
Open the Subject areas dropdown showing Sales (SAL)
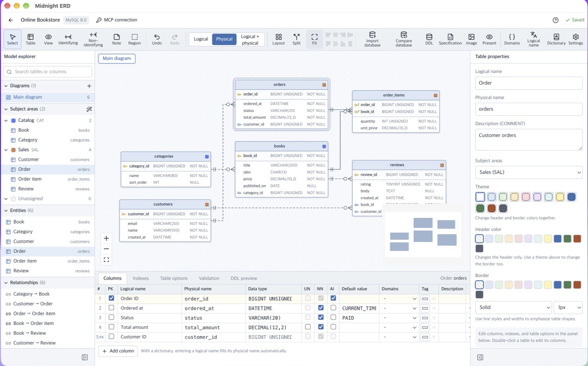click(x=529, y=172)
